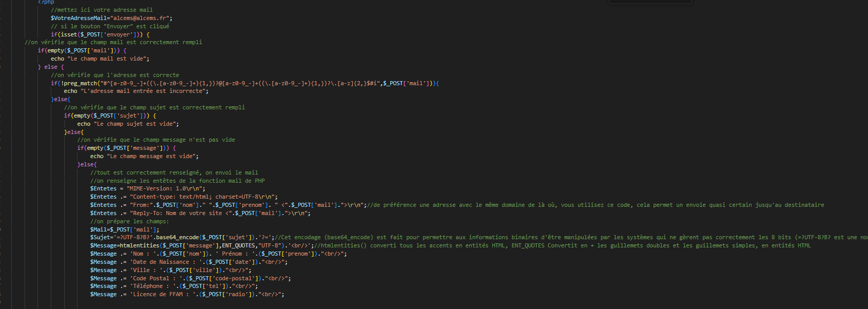
Task: Click the "Le champ sujet est vide" string
Action: pos(136,124)
